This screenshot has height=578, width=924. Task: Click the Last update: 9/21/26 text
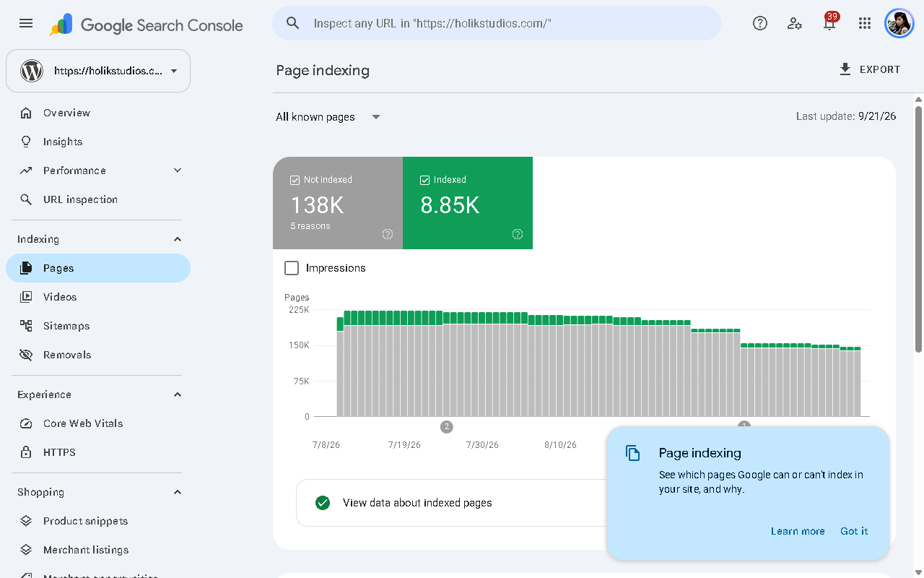(846, 116)
